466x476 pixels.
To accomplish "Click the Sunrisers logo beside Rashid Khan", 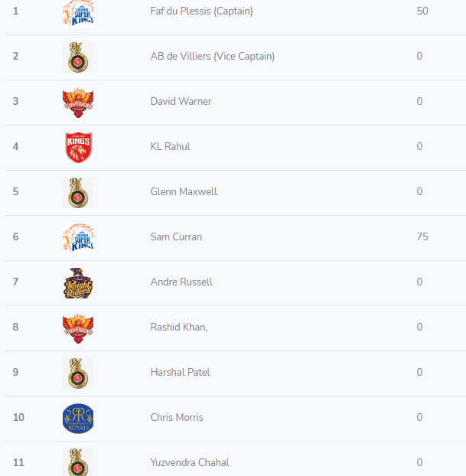I will pos(78,328).
